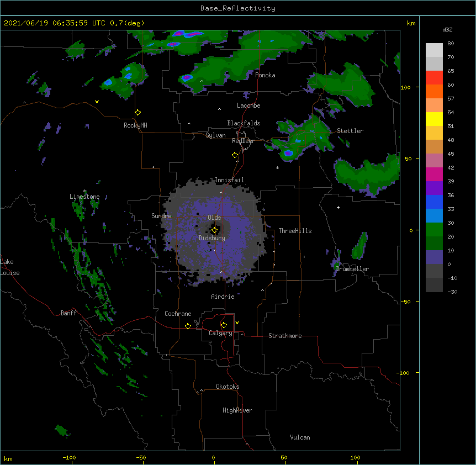476x465 pixels.
Task: Click the ThreeHills label
Action: [x=295, y=231]
